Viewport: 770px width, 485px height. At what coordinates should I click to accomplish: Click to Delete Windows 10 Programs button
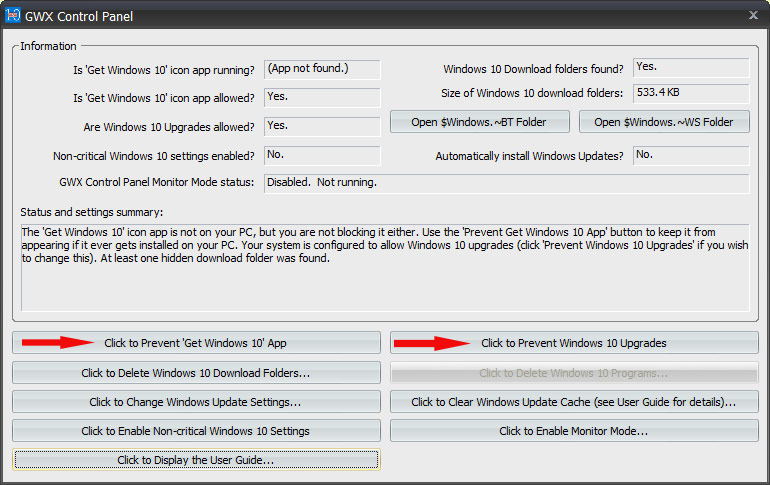click(574, 373)
